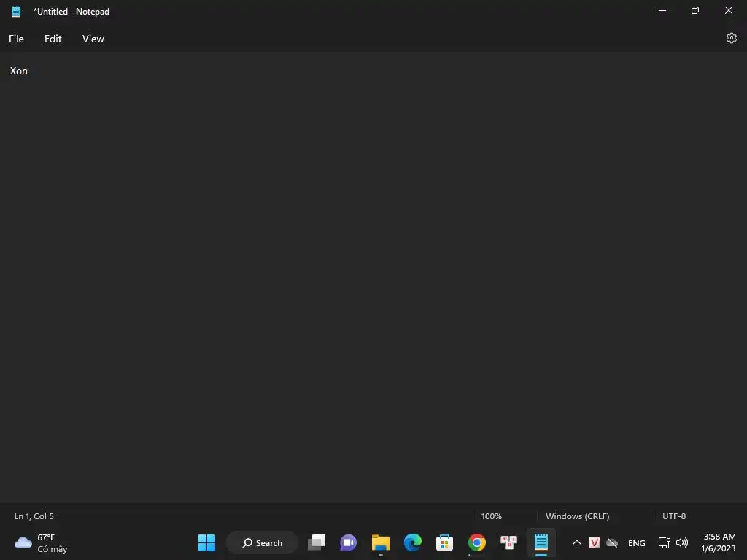747x560 pixels.
Task: Open Notepad settings gear
Action: (731, 38)
